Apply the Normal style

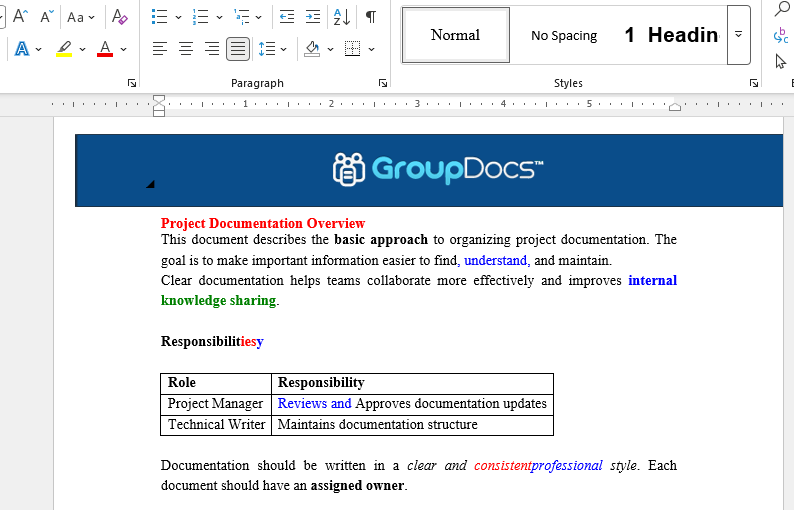click(x=456, y=35)
